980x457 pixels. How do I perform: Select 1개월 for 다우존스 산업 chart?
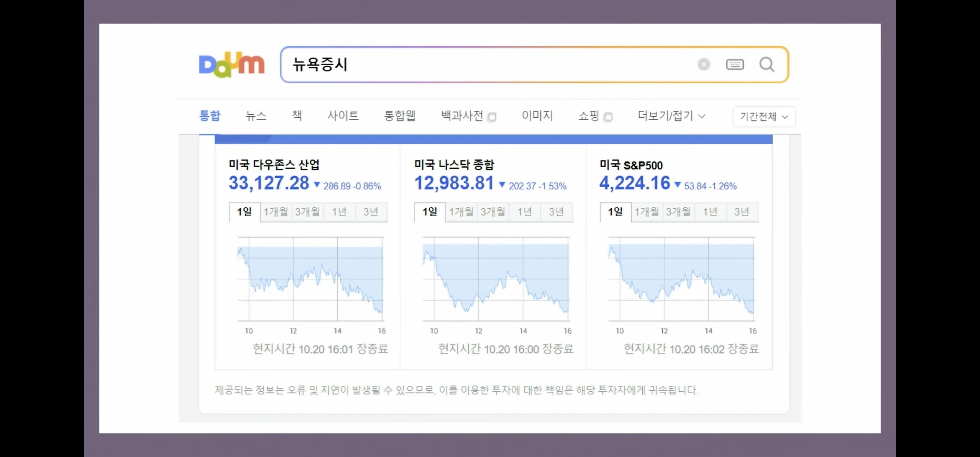pyautogui.click(x=276, y=212)
